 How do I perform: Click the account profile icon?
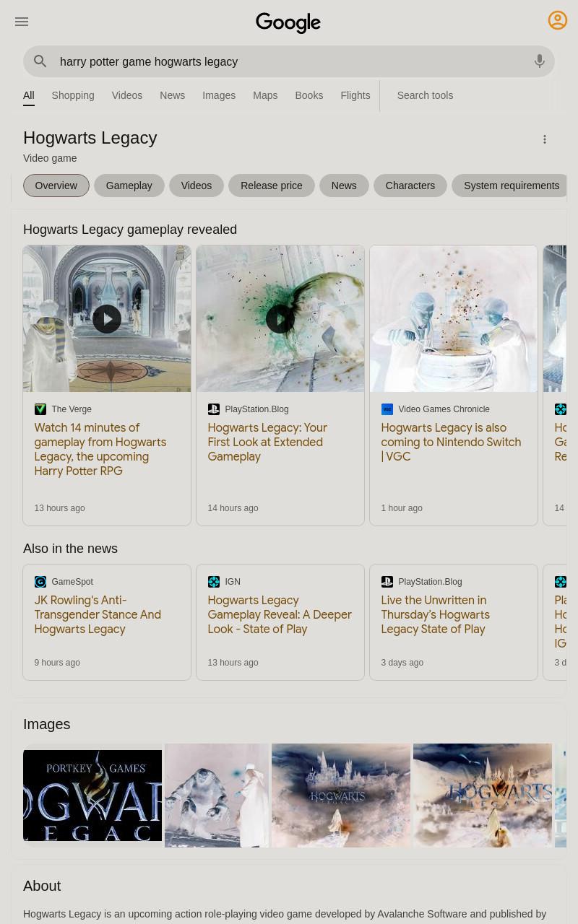click(558, 20)
